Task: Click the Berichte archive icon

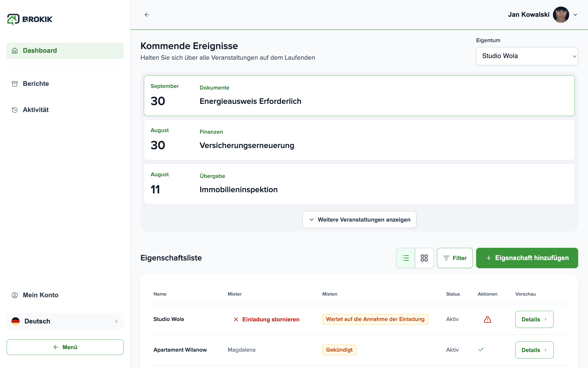Action: point(15,84)
